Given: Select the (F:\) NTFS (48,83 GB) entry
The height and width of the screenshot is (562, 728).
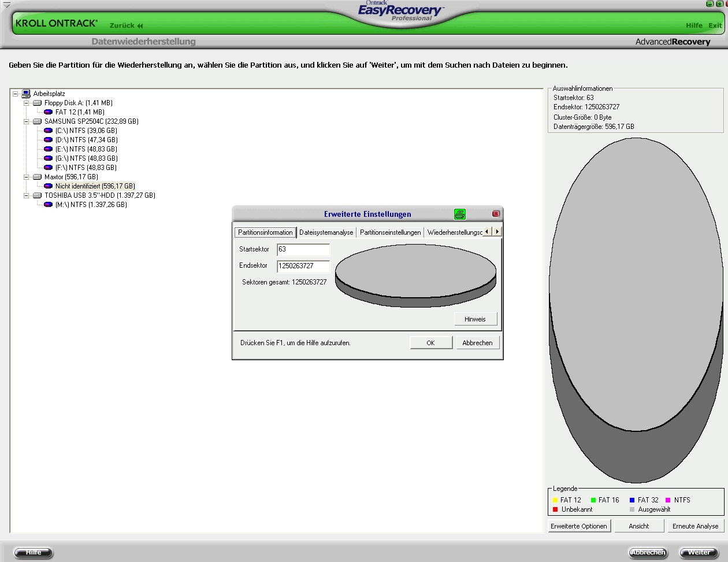Looking at the screenshot, I should pos(86,168).
